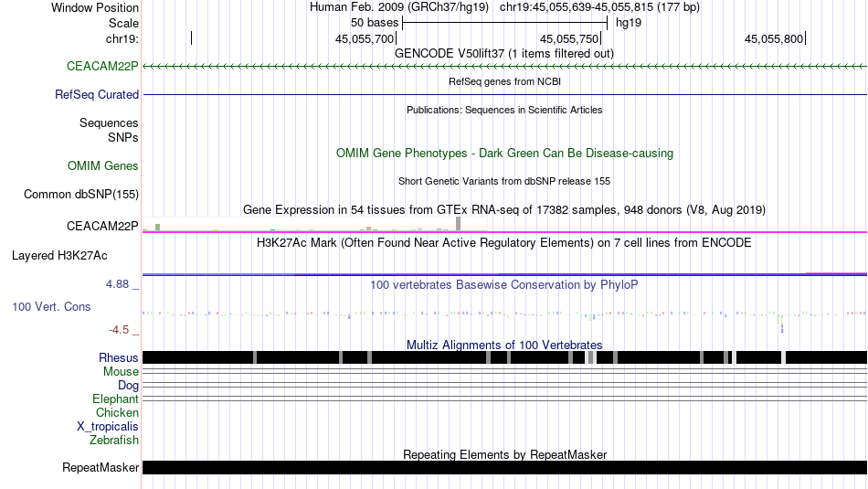Screen dimensions: 868x489
Task: Select the Layered H3K27Ac label
Action: pos(59,256)
